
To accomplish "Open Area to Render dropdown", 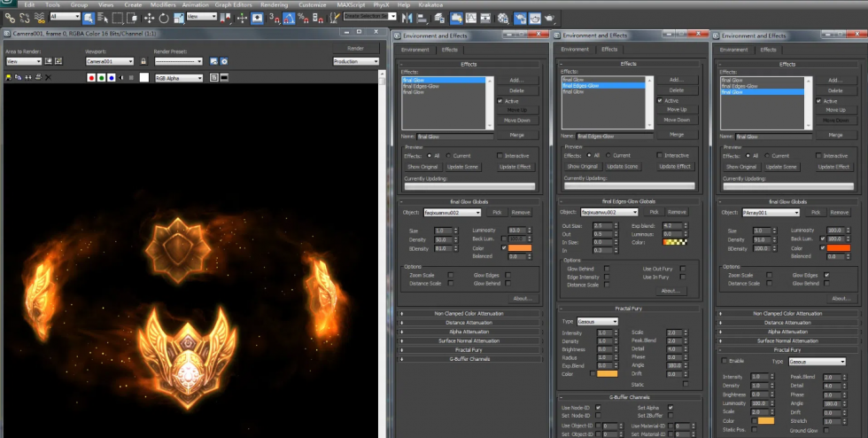I will pyautogui.click(x=24, y=61).
